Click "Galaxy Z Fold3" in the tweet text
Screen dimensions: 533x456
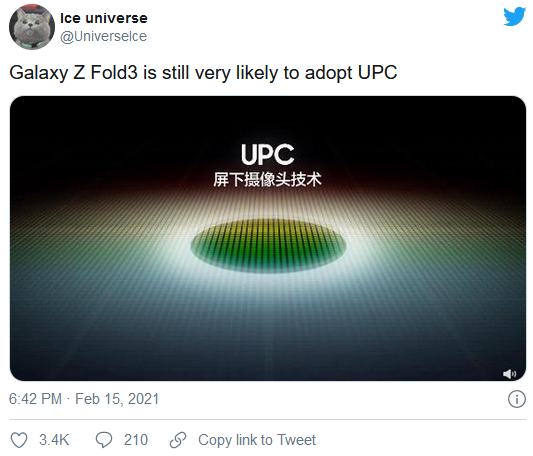click(x=73, y=73)
